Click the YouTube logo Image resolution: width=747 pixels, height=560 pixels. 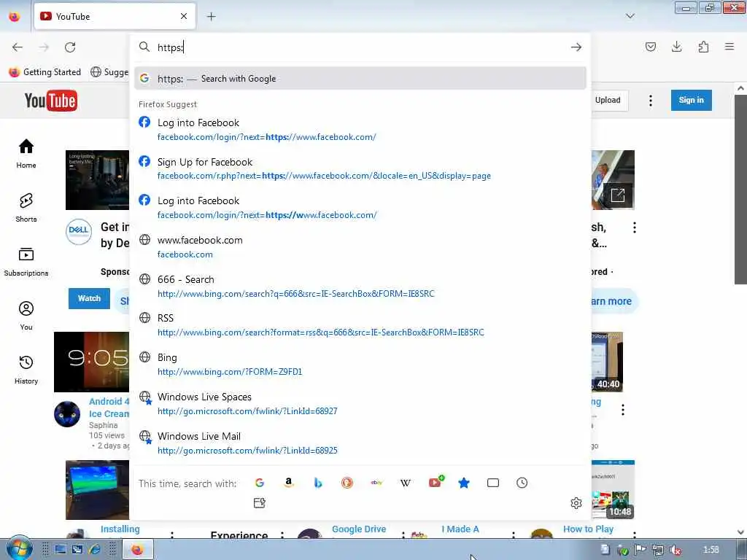pos(51,101)
